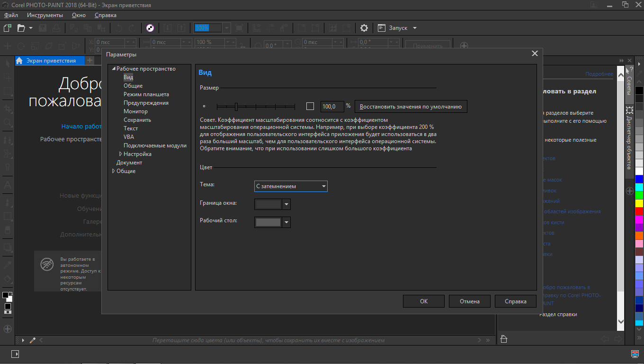Collapse the Рабочее пространство tree node
Screen dimensions: 644x364
pos(114,69)
